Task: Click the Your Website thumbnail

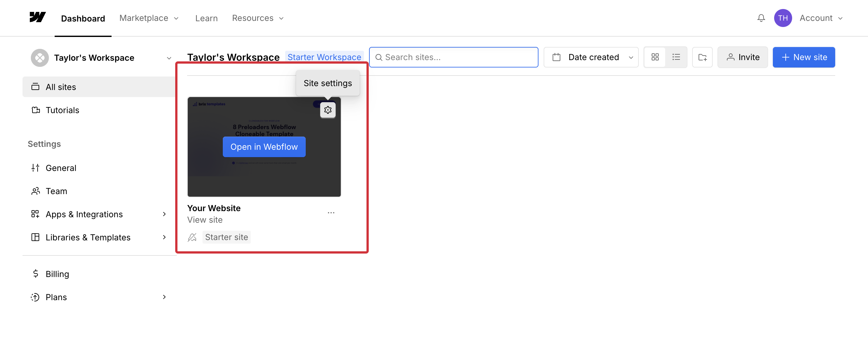Action: pos(264,147)
